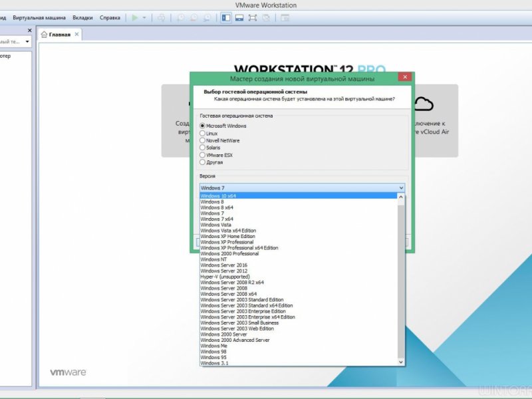
Task: Choose Windows 8 in the version list
Action: [x=298, y=201]
